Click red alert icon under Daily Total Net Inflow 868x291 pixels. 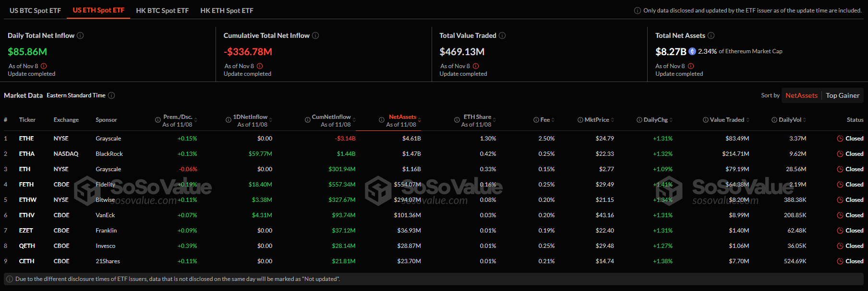[x=44, y=66]
